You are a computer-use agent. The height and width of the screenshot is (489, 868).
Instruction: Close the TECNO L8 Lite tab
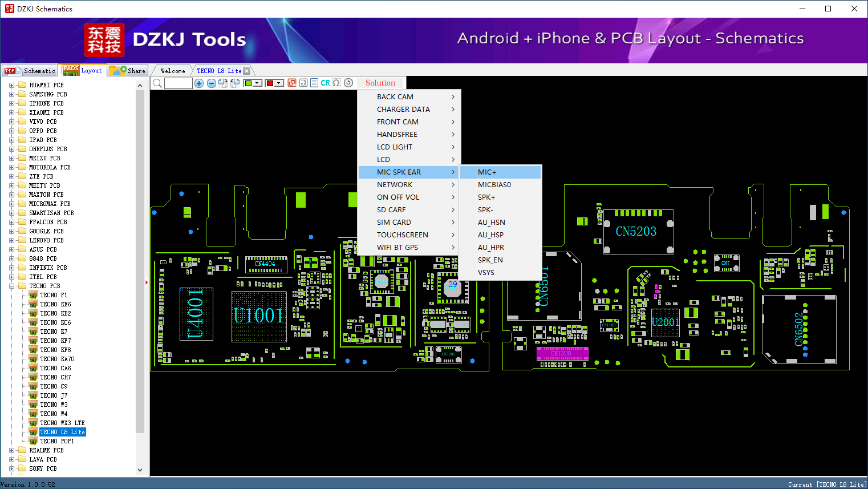(x=246, y=71)
